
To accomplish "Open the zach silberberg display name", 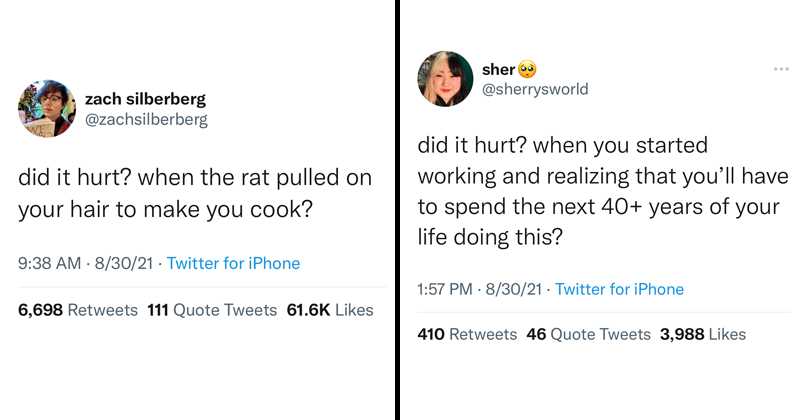I will pyautogui.click(x=146, y=99).
